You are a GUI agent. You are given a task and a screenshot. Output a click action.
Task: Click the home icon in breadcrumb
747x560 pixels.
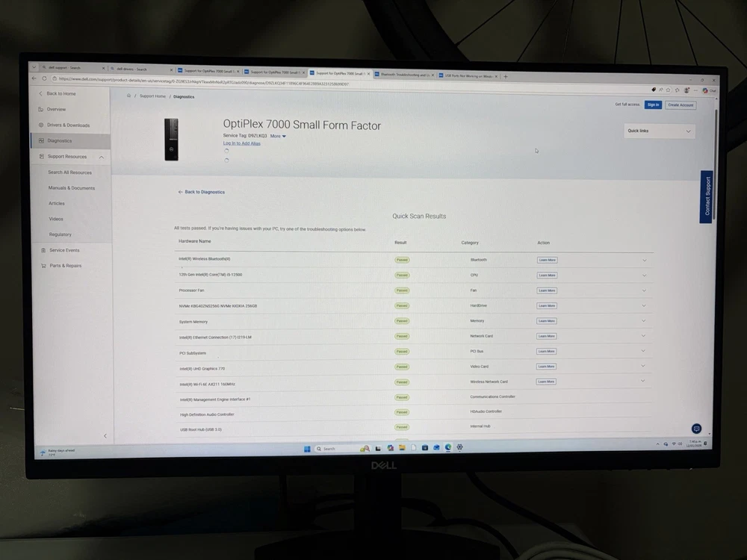tap(128, 96)
